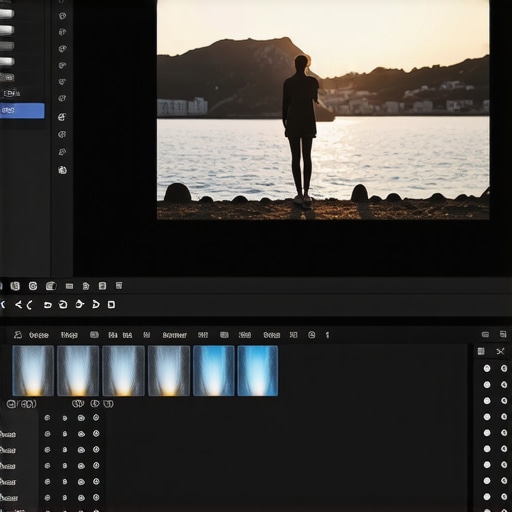512x512 pixels.
Task: Toggle the first control in the bottom full track row
Action: (47, 498)
